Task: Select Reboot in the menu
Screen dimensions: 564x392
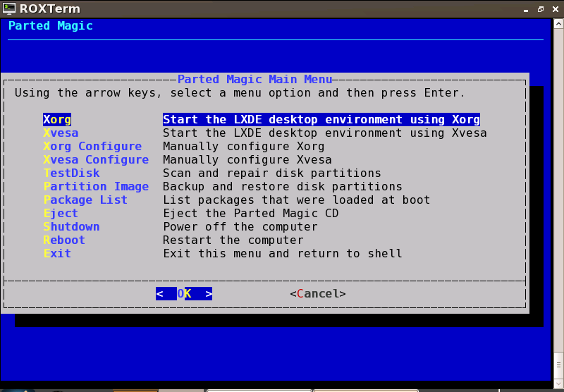Action: pyautogui.click(x=64, y=240)
